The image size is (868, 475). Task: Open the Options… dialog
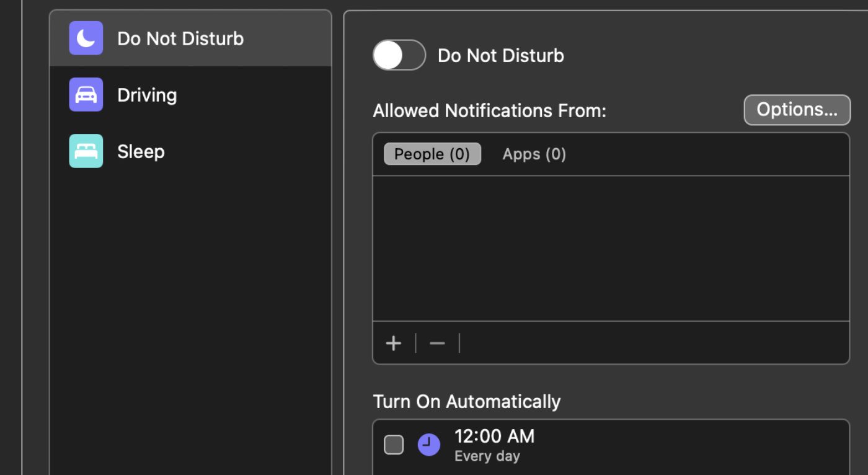797,110
